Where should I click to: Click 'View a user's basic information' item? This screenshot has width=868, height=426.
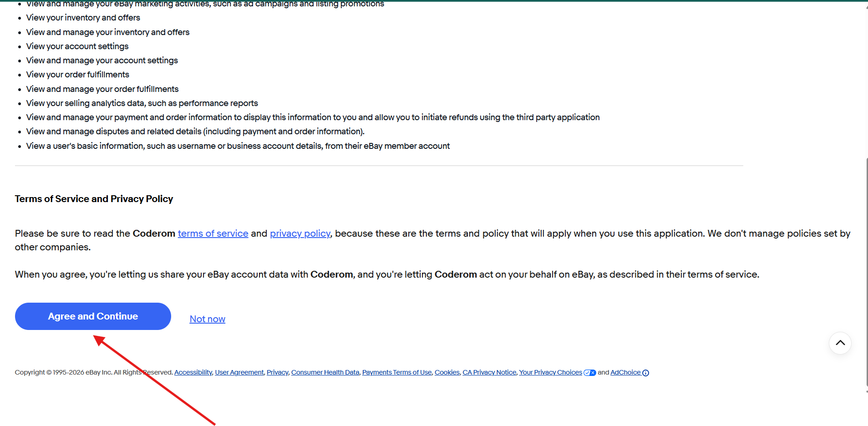(238, 146)
